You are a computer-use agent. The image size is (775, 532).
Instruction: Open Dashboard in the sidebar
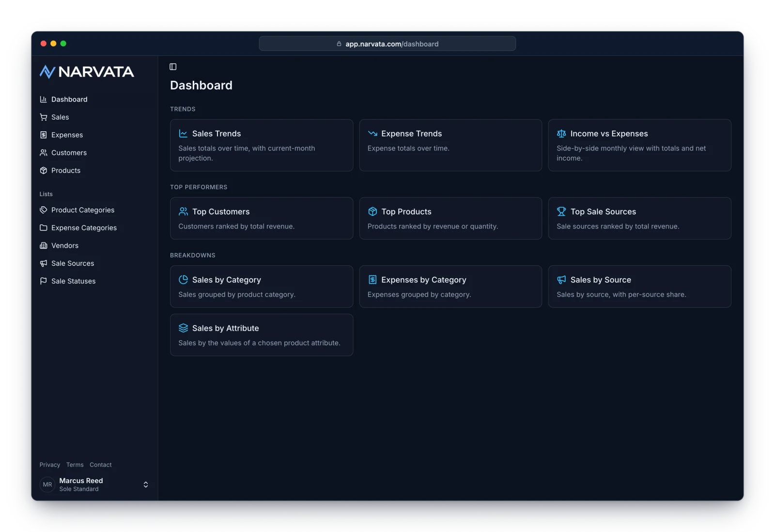[94, 99]
